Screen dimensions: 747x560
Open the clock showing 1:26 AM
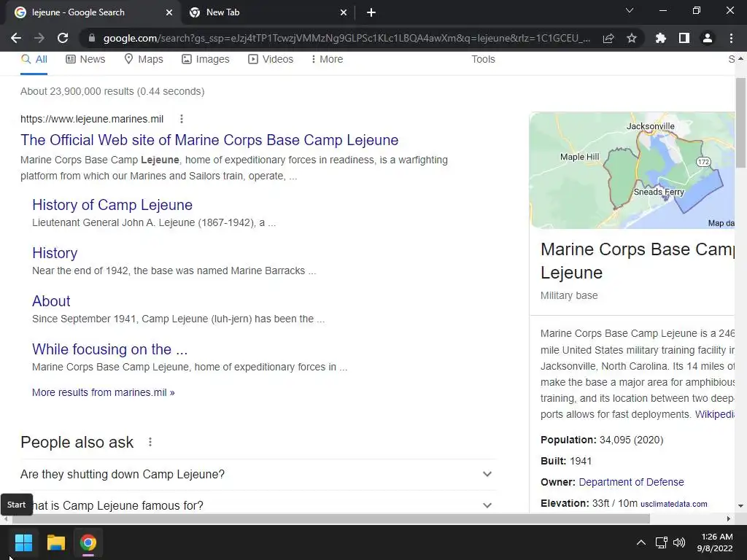click(715, 542)
